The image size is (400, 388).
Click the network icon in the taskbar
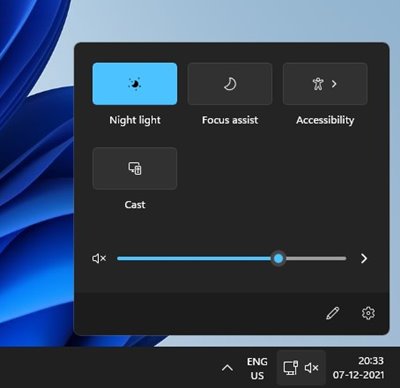[290, 368]
